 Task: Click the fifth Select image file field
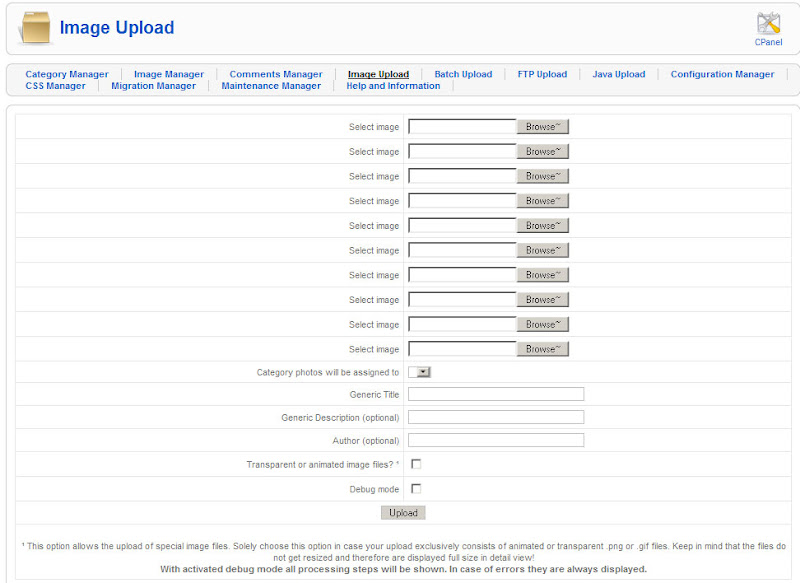[462, 225]
